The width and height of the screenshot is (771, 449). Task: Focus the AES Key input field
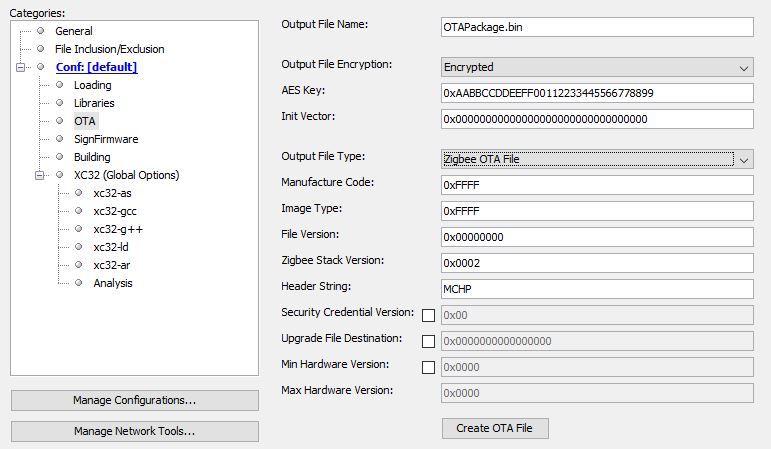pyautogui.click(x=597, y=93)
